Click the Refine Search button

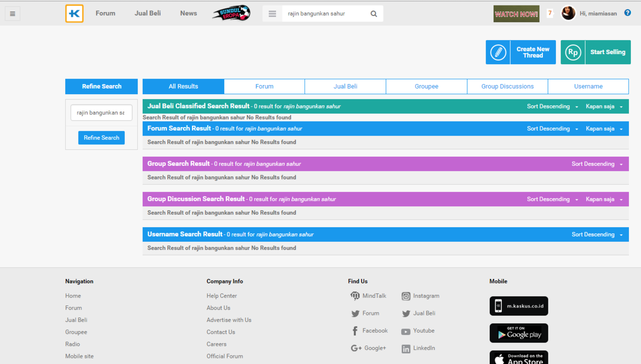pyautogui.click(x=102, y=138)
